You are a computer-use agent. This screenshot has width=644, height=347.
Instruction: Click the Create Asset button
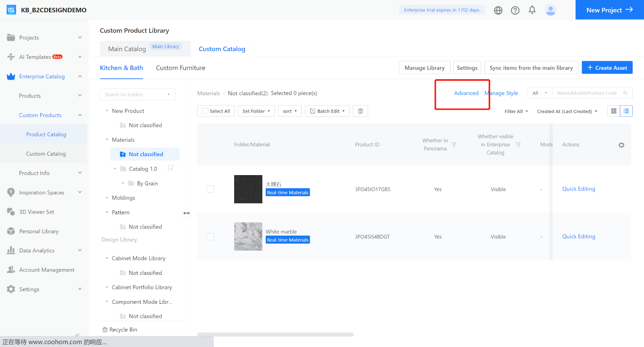coord(607,68)
